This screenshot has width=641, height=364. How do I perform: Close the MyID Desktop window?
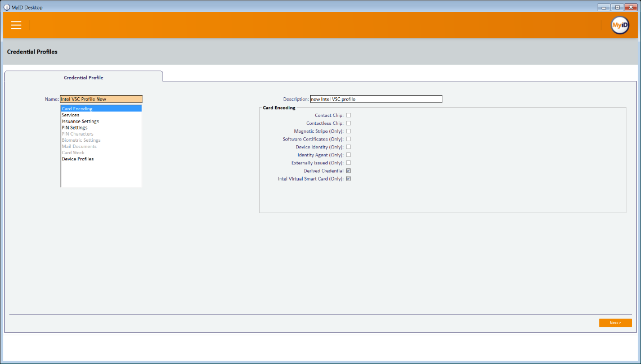pyautogui.click(x=631, y=7)
